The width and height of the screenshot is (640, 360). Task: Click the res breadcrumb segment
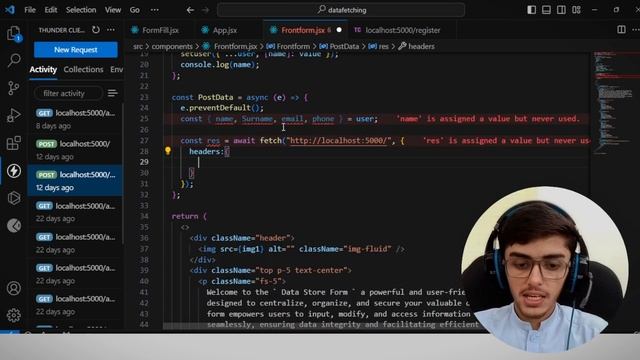[379, 47]
